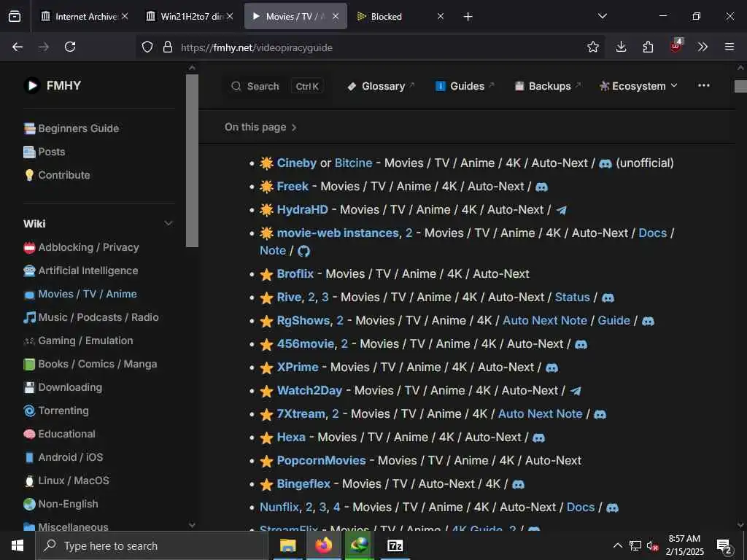Go to Gaming / Emulation section
This screenshot has width=747, height=560.
tap(78, 341)
